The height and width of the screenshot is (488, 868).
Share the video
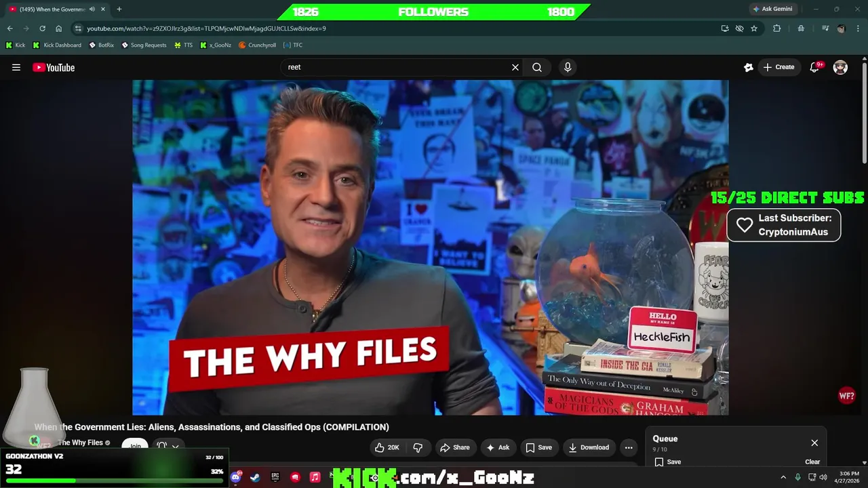(x=454, y=447)
